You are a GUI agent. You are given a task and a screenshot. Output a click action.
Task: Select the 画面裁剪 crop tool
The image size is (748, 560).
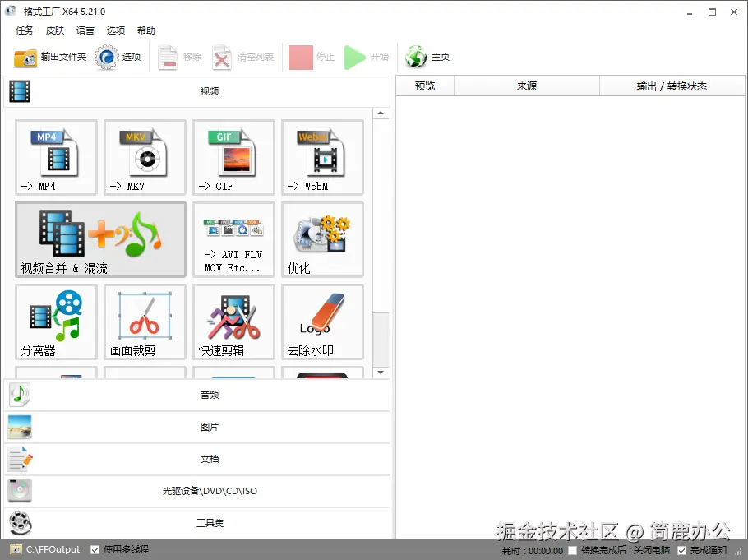pos(144,322)
